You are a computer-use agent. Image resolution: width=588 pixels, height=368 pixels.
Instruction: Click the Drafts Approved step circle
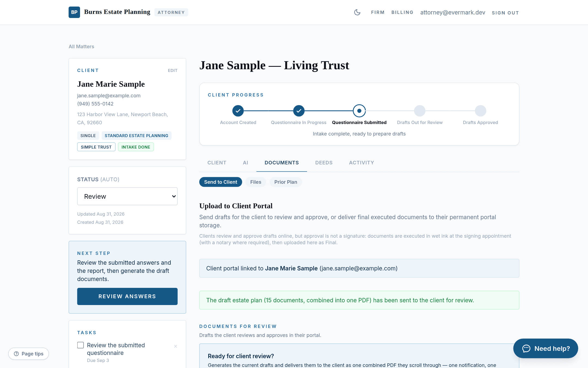[480, 111]
